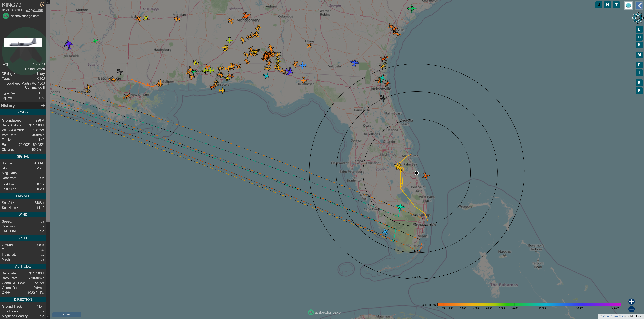Select the aircraft near New Orleans
This screenshot has width=644, height=319.
[x=127, y=96]
